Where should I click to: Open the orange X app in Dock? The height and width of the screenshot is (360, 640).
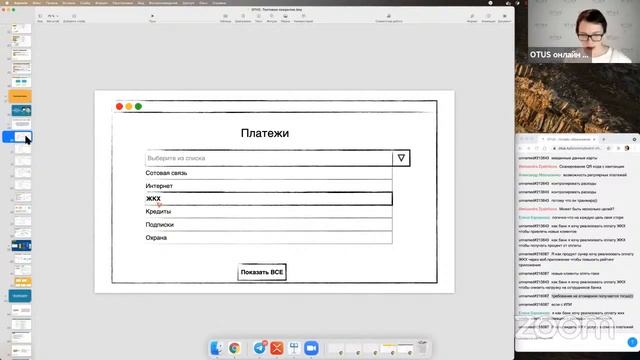pyautogui.click(x=277, y=348)
